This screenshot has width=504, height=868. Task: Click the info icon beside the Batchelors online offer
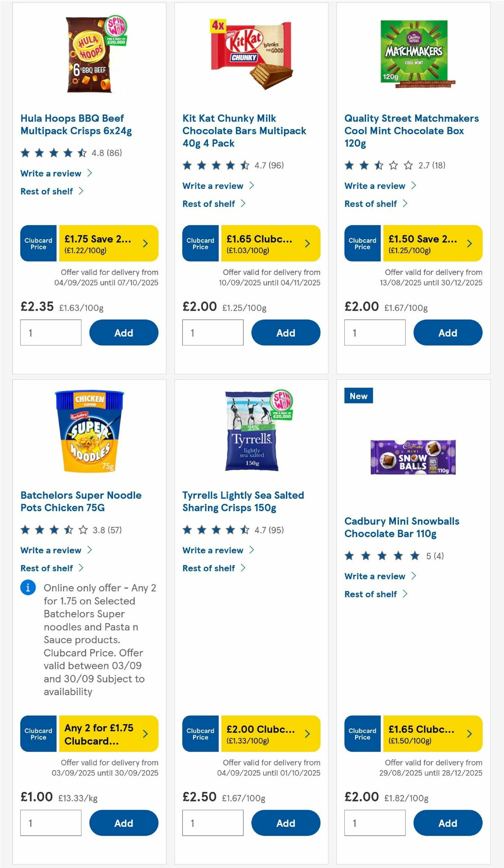coord(28,588)
